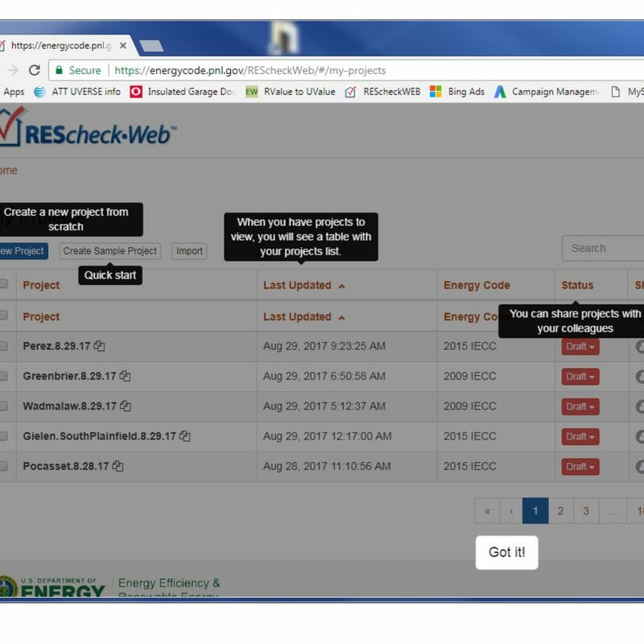Tick the checkbox for Perez.8.29.17 row
This screenshot has height=644, width=644.
[x=3, y=346]
